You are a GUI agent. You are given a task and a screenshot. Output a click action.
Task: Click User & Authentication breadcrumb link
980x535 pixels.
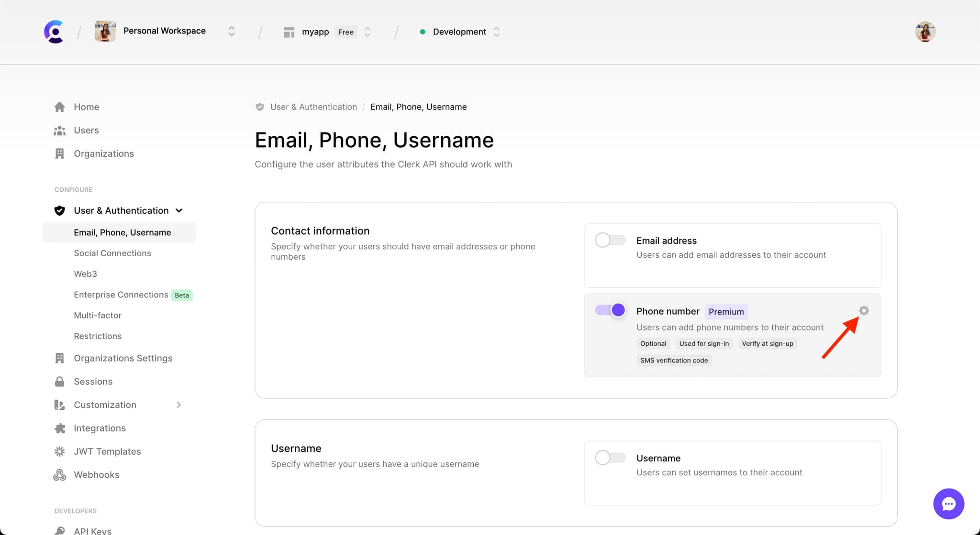click(313, 107)
